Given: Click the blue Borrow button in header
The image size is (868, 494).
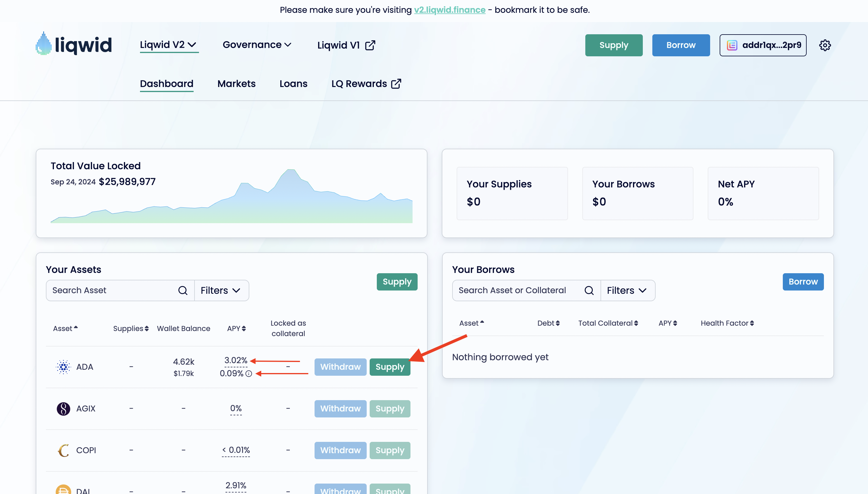Looking at the screenshot, I should click(x=681, y=45).
